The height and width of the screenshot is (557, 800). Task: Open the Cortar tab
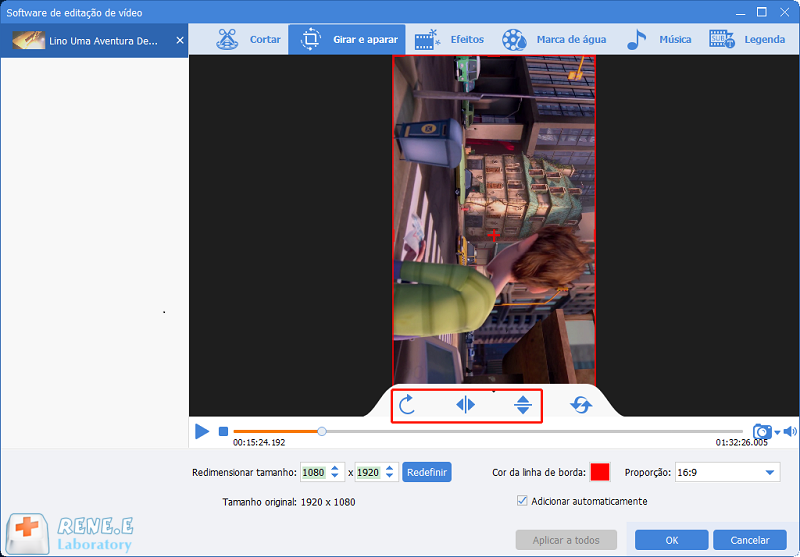248,39
